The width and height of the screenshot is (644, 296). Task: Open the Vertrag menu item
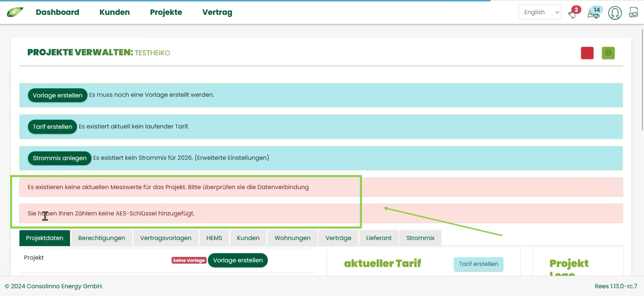click(217, 12)
